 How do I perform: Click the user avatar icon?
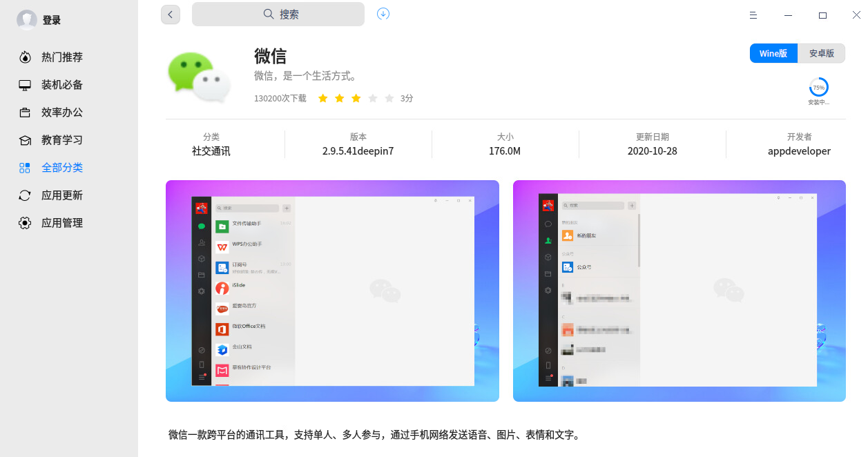point(27,20)
